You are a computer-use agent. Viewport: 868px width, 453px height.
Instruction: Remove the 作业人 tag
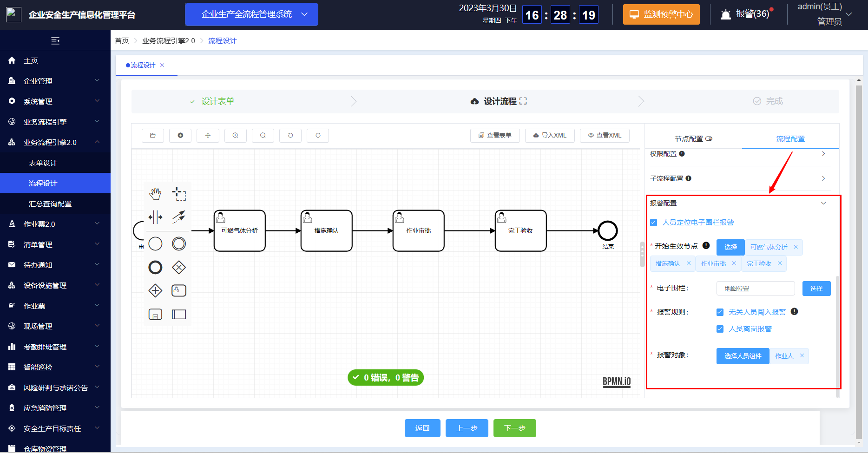pyautogui.click(x=802, y=356)
